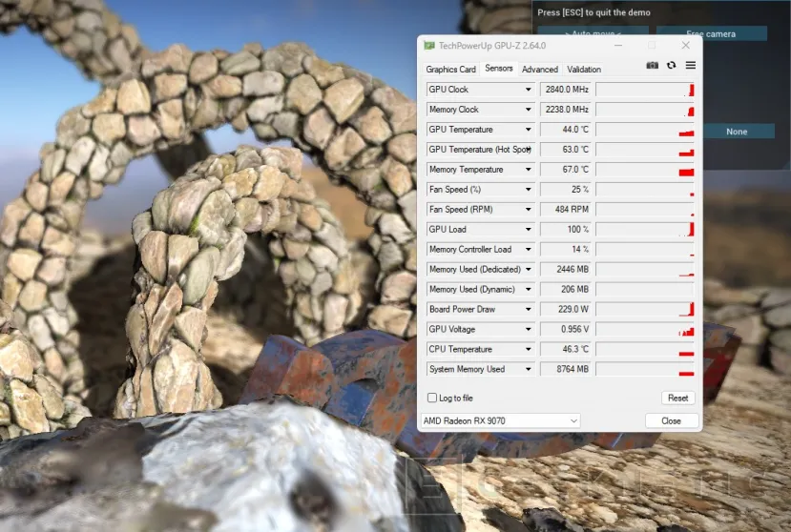Click the Auto move button in the demo
The height and width of the screenshot is (532, 791).
[x=593, y=32]
